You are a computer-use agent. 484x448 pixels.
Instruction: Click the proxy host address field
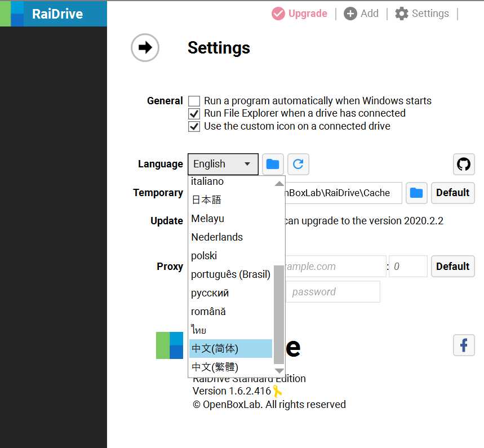tap(335, 267)
